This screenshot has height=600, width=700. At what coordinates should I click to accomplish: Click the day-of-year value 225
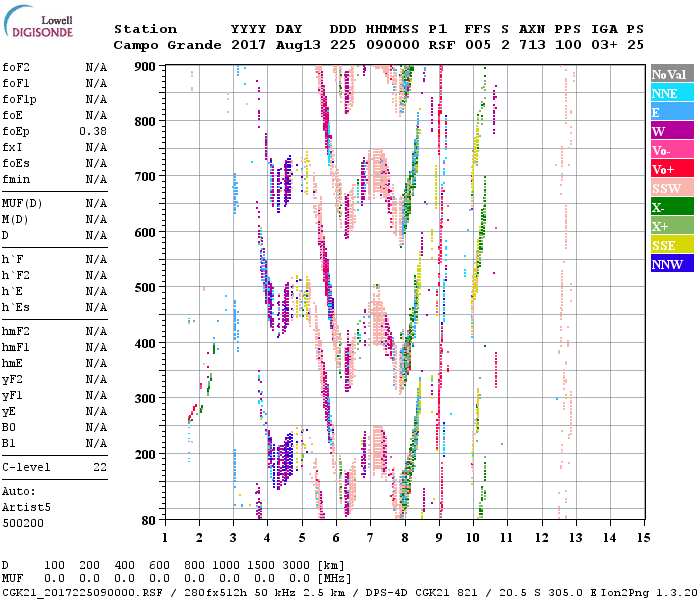[x=343, y=45]
